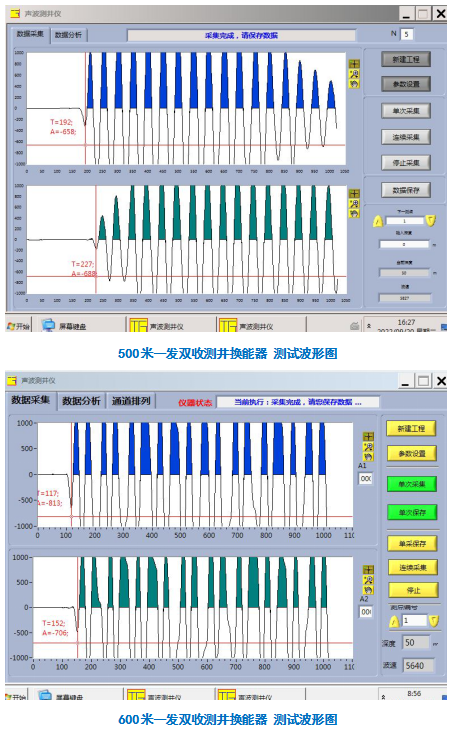Click the 16:27 clock in upper window's taskbar
Image resolution: width=451 pixels, height=732 pixels.
pos(406,322)
